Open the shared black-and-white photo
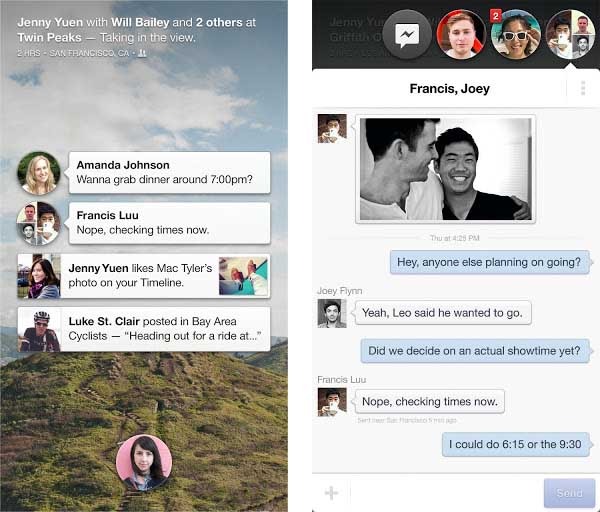600x512 pixels. (x=445, y=167)
